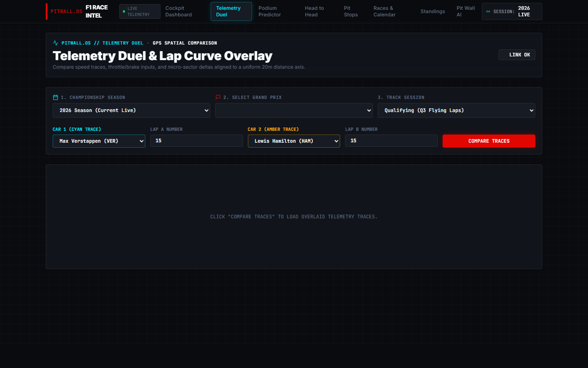Click the 'Compare speed traces, throttle/brake inputs...' description
The image size is (588, 368).
pos(179,67)
